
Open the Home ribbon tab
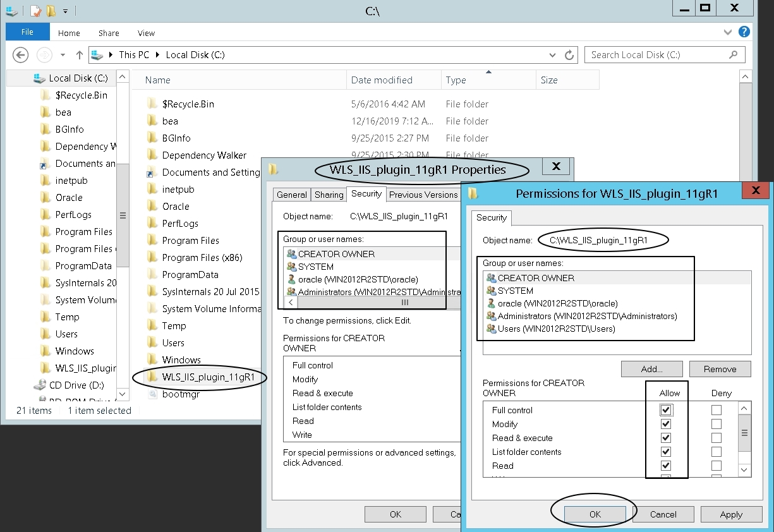point(69,33)
